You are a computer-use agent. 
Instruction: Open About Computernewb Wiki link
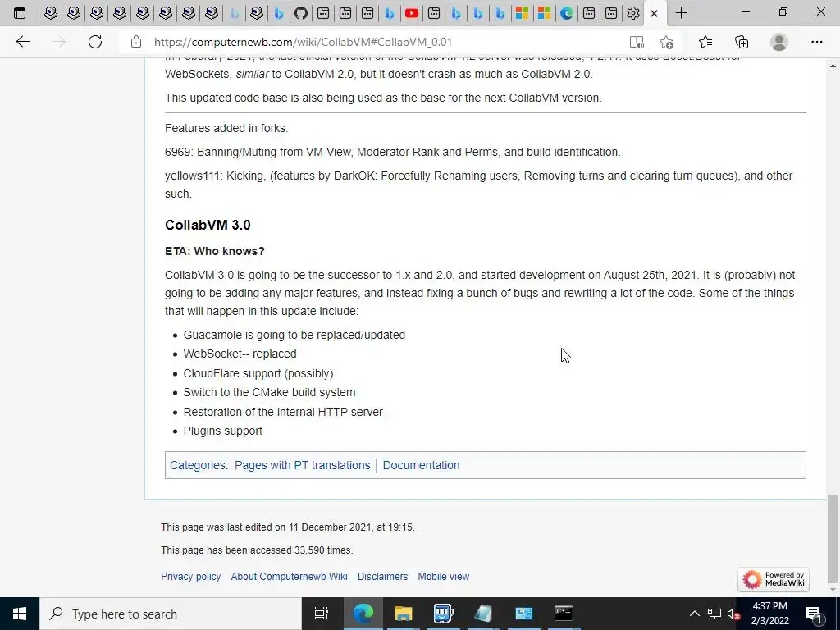[290, 577]
